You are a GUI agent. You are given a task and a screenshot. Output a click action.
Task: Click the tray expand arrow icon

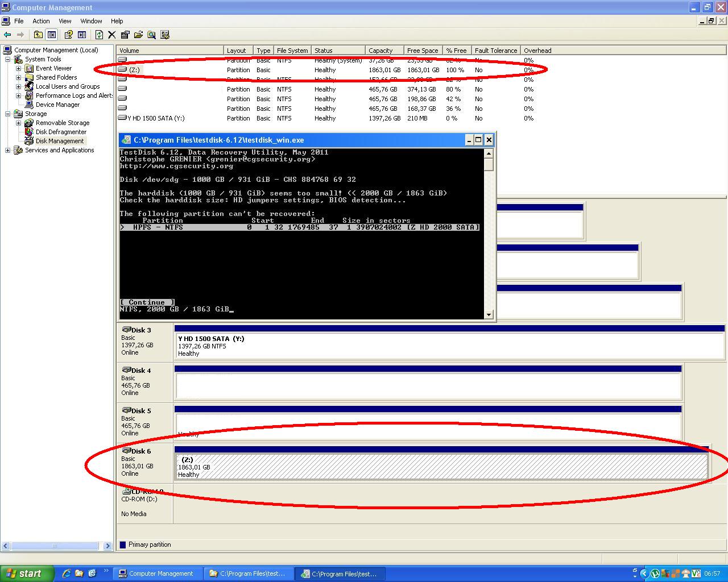coord(644,573)
